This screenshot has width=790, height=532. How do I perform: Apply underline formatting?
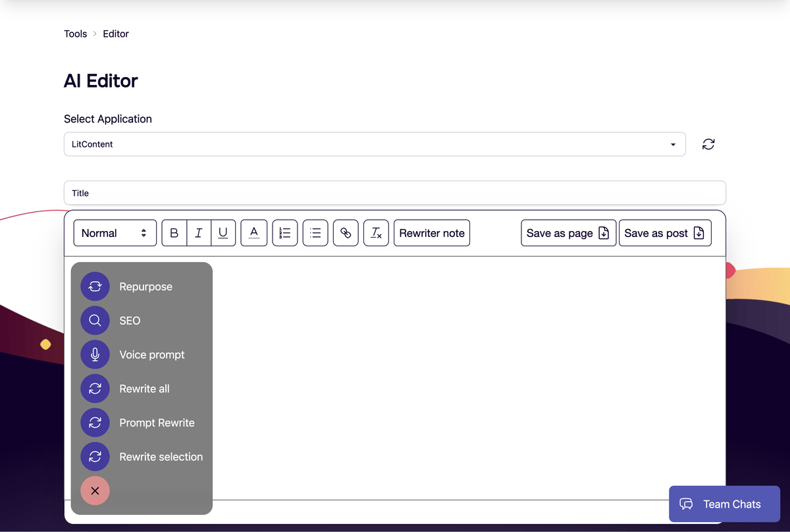(x=223, y=232)
